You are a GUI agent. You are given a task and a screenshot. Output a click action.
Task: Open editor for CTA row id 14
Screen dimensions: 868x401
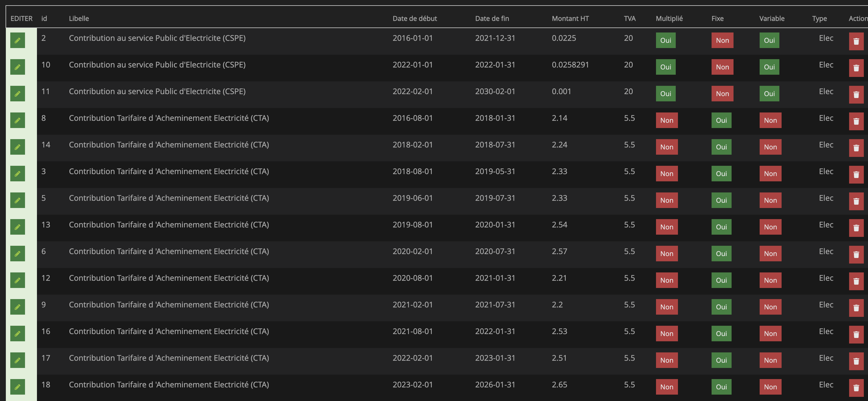coord(18,147)
